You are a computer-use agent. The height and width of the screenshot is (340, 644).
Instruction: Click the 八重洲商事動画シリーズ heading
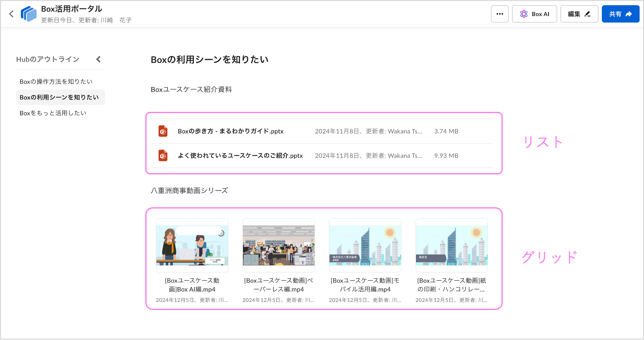tap(190, 190)
